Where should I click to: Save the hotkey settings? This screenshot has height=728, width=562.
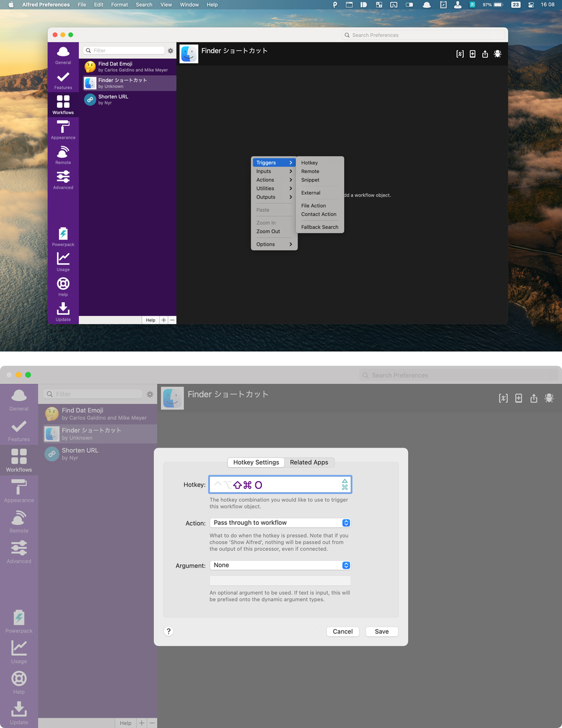coord(382,632)
